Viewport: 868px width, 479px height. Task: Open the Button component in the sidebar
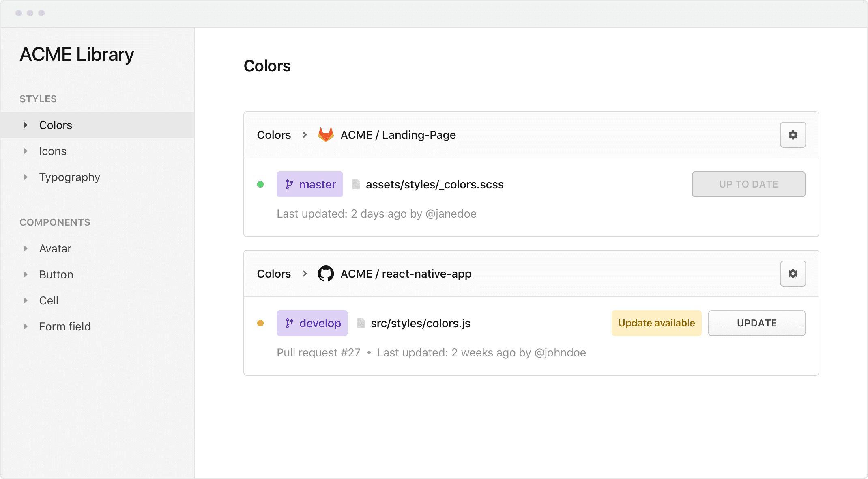click(56, 274)
